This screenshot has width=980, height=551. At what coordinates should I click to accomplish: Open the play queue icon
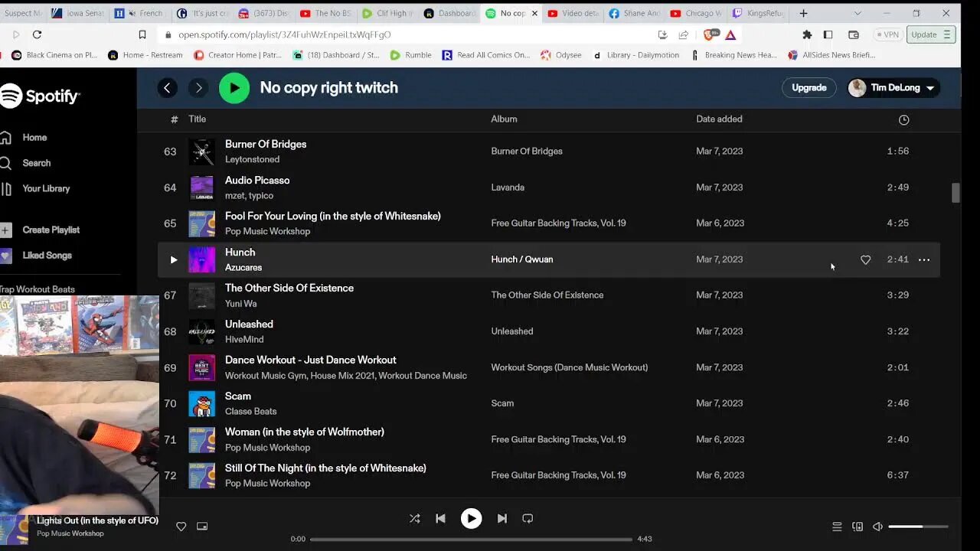pyautogui.click(x=837, y=527)
